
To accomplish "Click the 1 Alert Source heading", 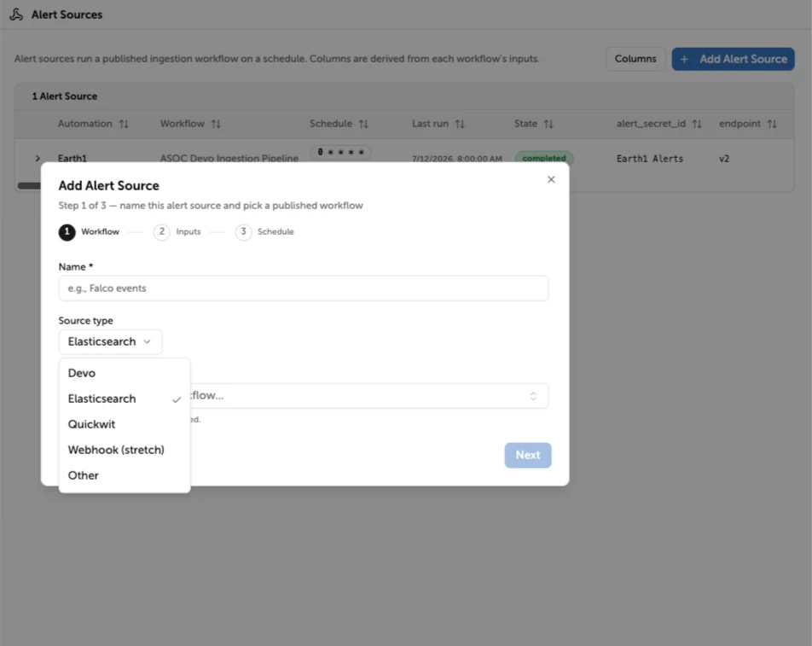I will point(65,96).
